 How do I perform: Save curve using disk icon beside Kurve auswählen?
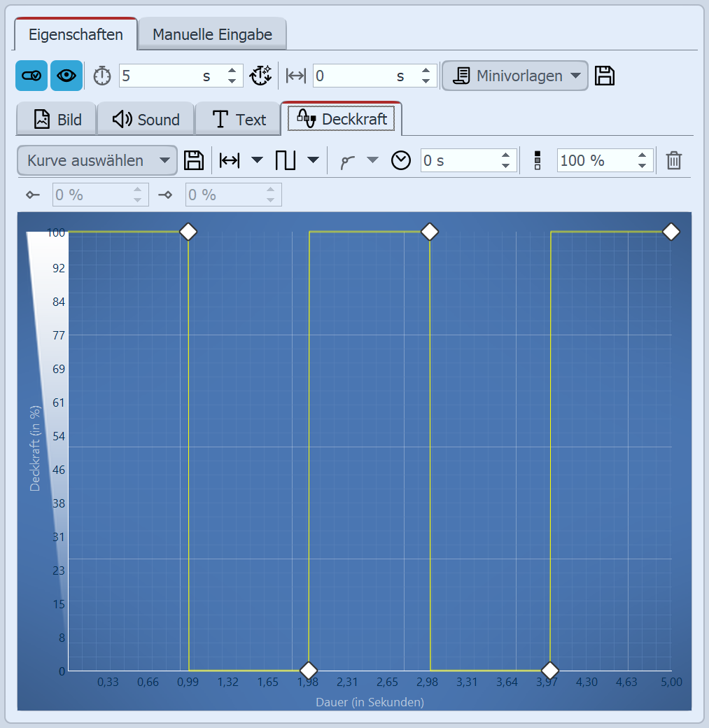194,160
